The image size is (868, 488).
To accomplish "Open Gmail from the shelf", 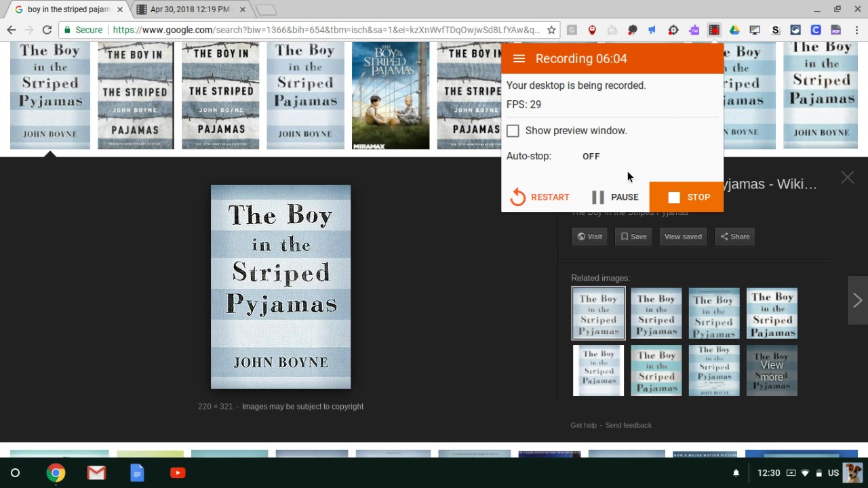I will pos(96,473).
